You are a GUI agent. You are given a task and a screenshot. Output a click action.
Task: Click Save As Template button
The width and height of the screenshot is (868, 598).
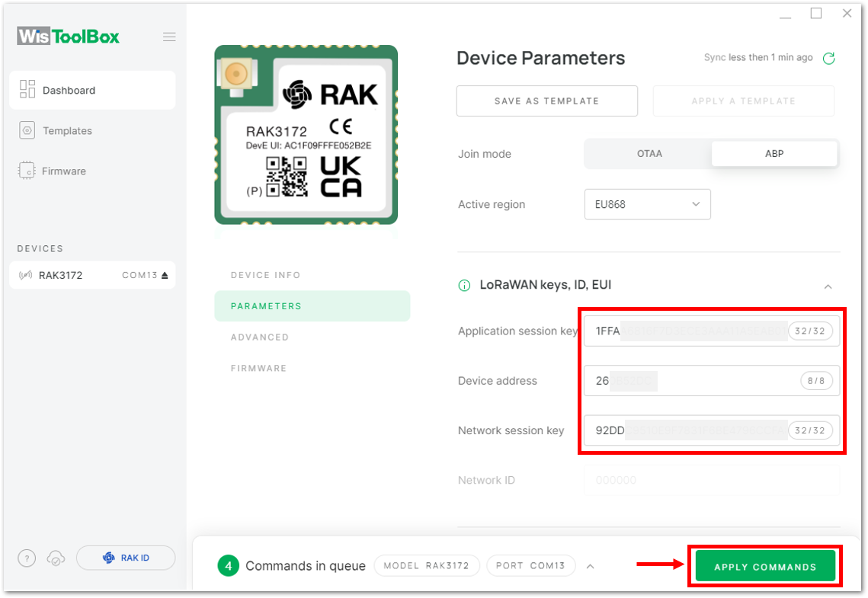[x=547, y=101]
